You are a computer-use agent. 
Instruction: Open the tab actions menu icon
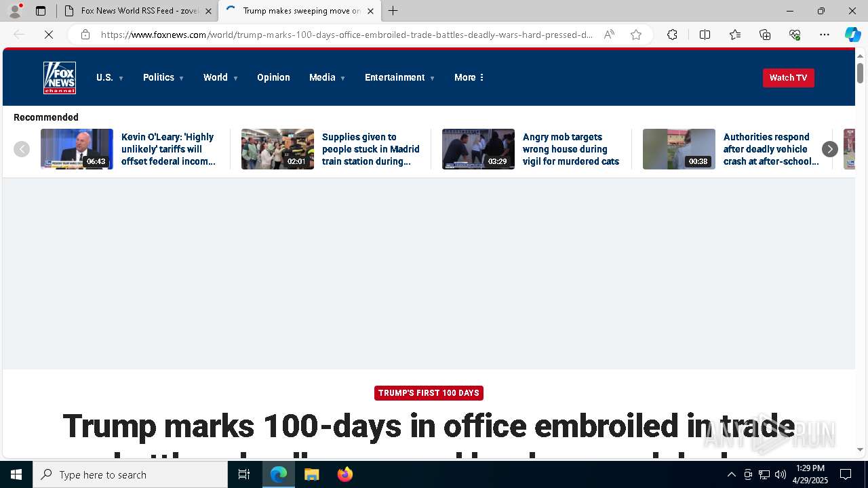[41, 11]
